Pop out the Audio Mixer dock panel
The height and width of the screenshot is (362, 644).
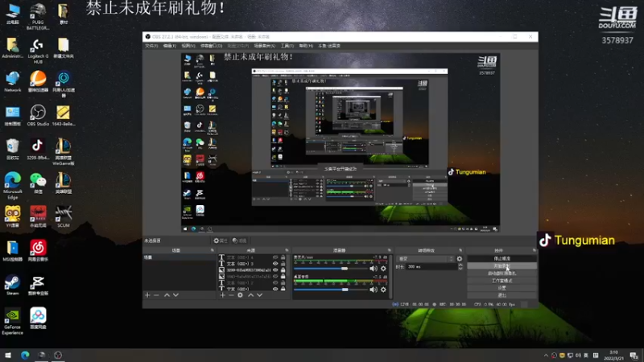pyautogui.click(x=389, y=250)
